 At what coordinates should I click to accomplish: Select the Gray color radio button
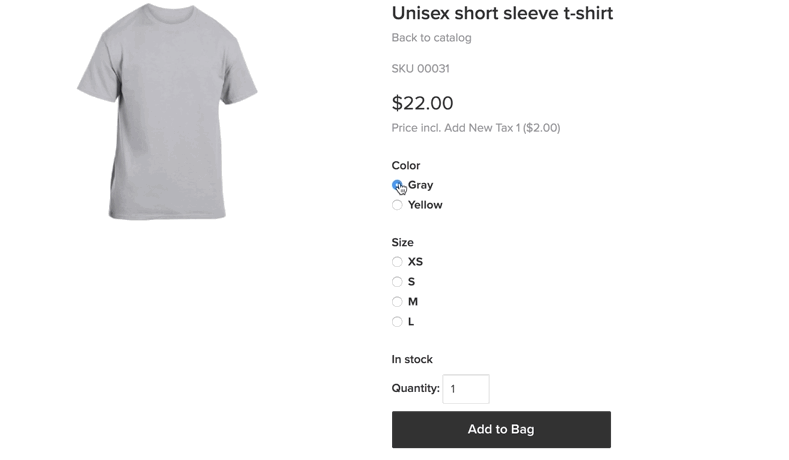397,185
